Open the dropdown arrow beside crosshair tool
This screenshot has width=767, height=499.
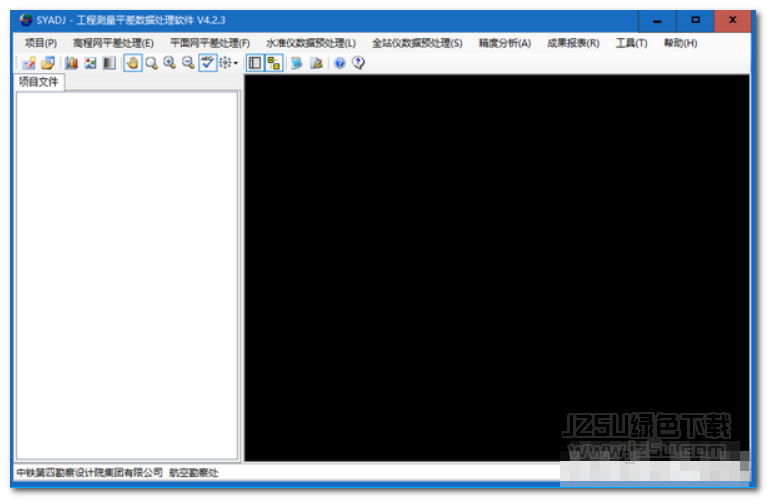[236, 63]
